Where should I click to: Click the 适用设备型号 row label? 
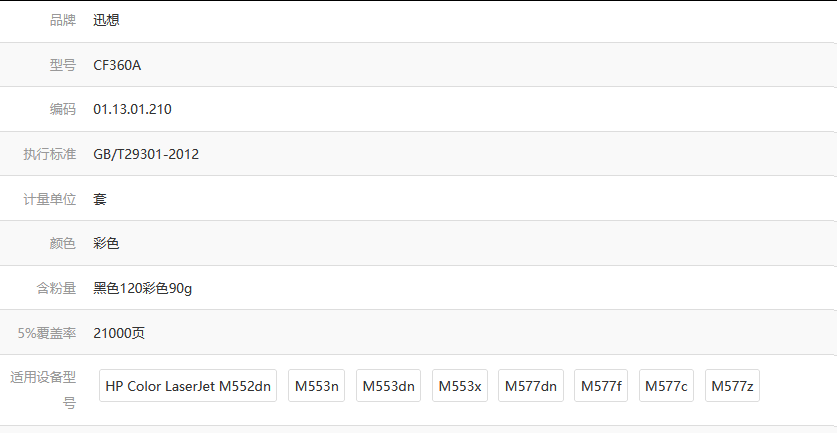(x=43, y=390)
